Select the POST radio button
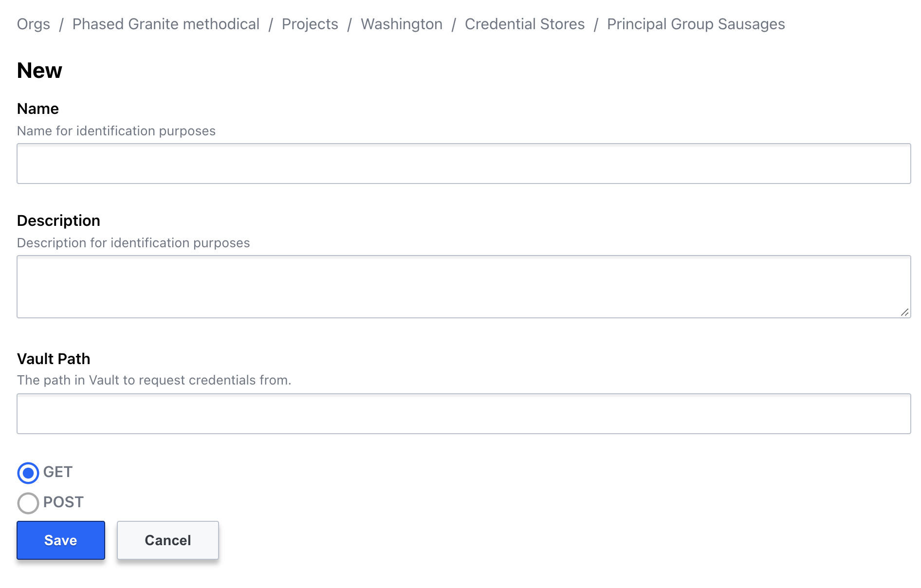Viewport: 921px width, 588px height. (28, 503)
